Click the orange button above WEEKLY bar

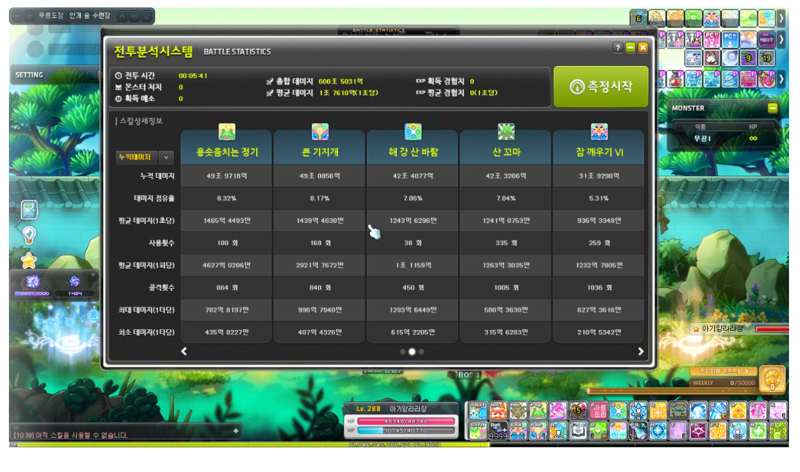723,371
